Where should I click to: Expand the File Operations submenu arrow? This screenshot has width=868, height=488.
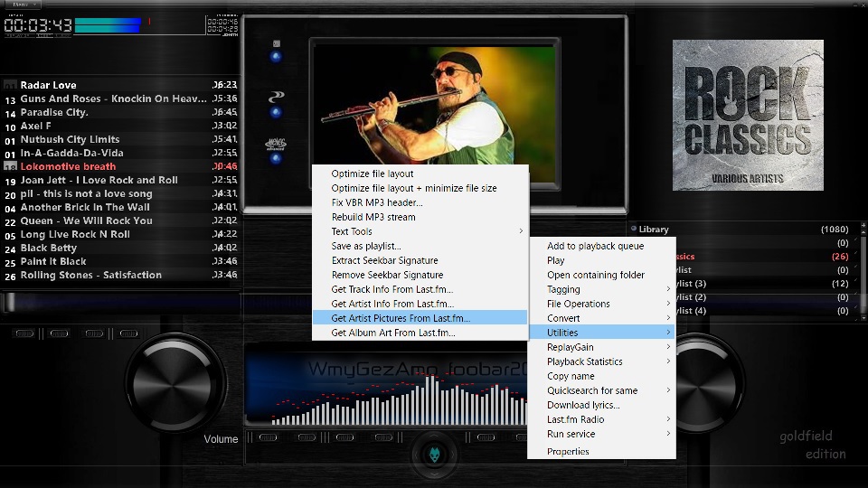pyautogui.click(x=668, y=304)
